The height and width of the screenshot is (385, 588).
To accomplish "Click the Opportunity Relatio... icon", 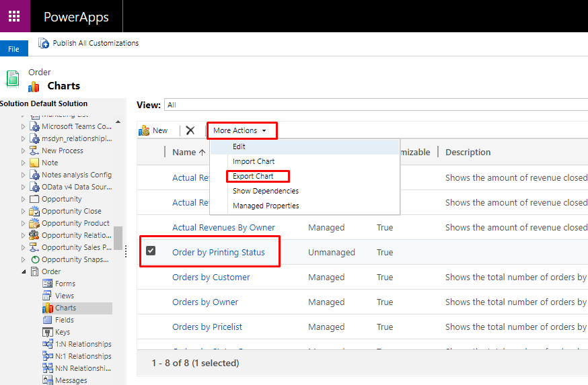I will tap(34, 235).
